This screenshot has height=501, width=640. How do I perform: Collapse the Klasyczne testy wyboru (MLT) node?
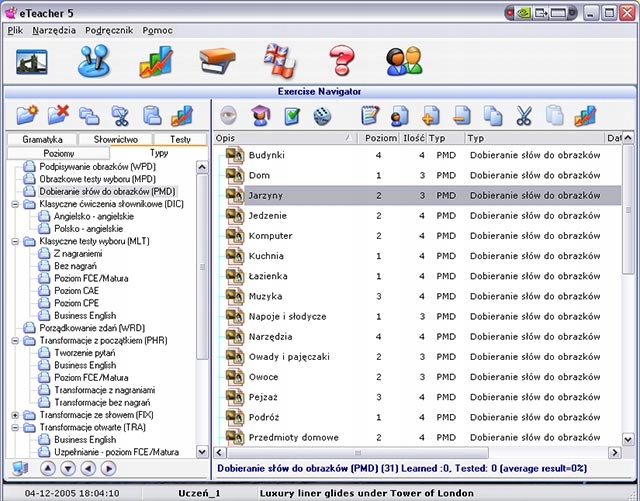pos(15,241)
